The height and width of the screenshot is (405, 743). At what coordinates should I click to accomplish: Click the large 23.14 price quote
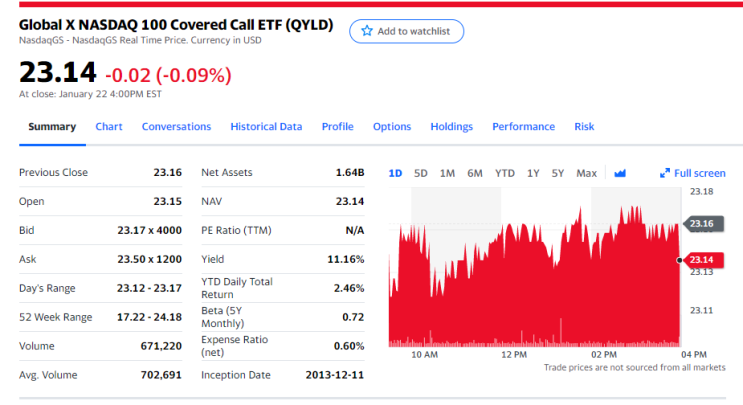(58, 72)
